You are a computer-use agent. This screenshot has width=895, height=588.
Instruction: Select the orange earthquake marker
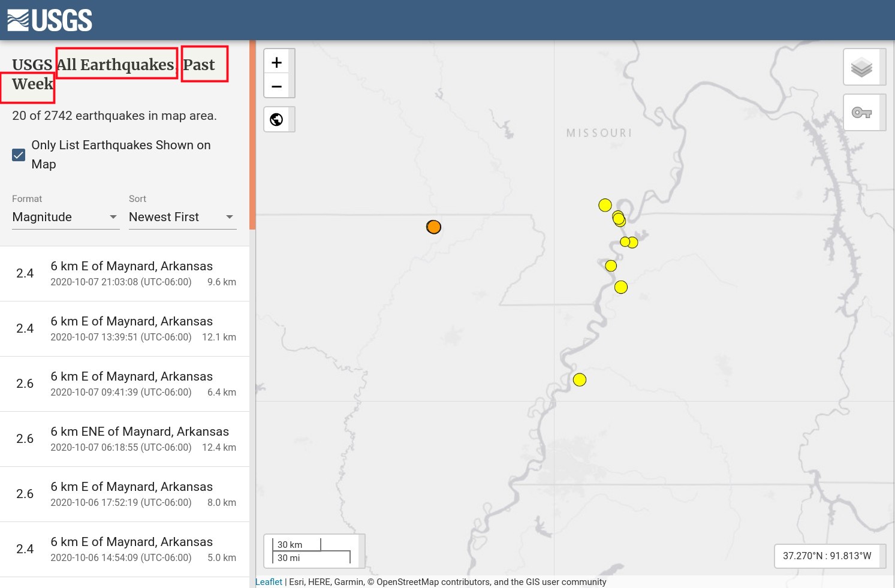click(433, 227)
